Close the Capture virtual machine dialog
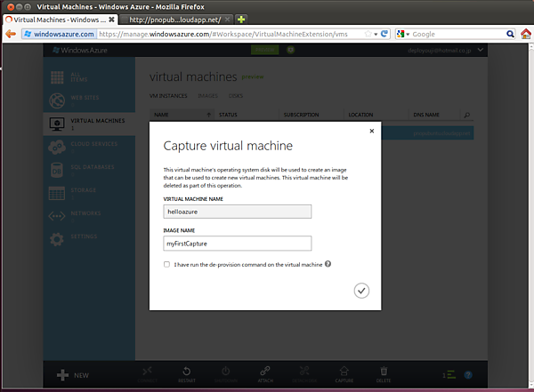The image size is (534, 392). pyautogui.click(x=371, y=131)
